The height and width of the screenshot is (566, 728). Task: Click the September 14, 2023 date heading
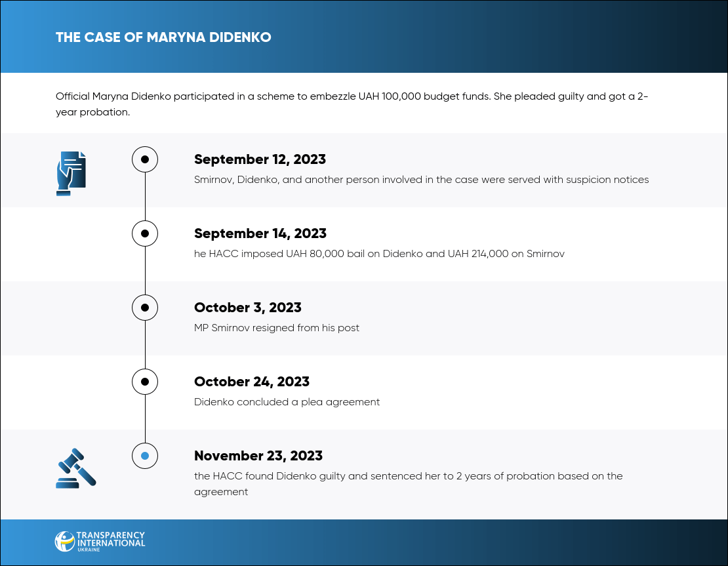(260, 233)
